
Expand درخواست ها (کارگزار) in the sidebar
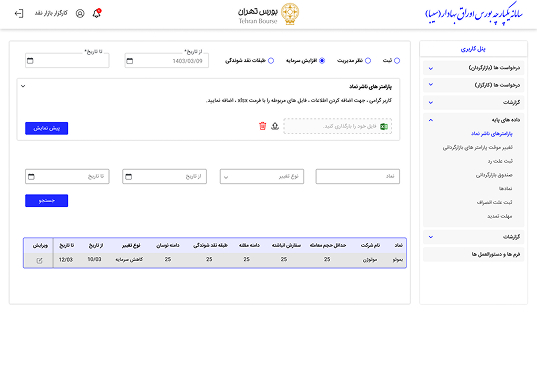474,85
